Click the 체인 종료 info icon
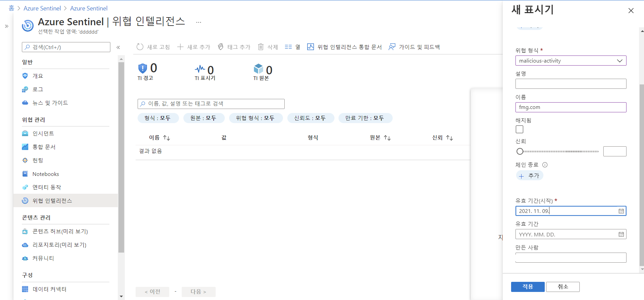644x300 pixels. [545, 165]
